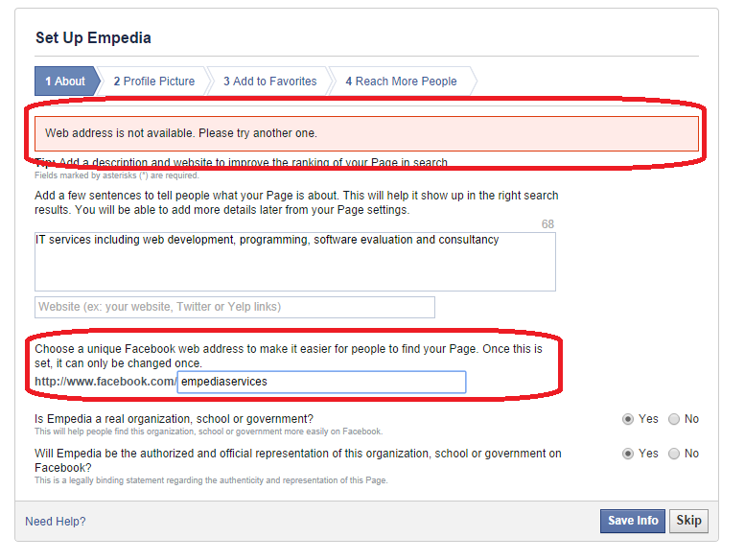The width and height of the screenshot is (745, 560).
Task: Open the Profile Picture step tab
Action: click(x=154, y=82)
